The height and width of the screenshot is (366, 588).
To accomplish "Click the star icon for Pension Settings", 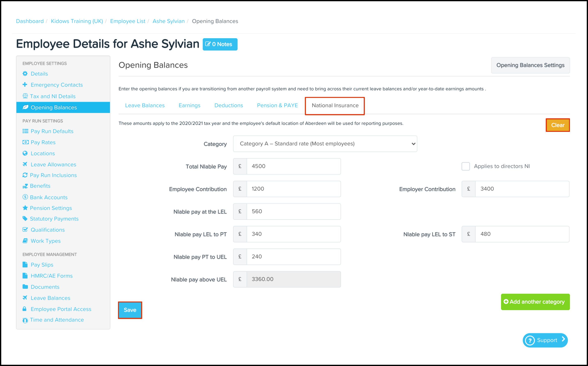I will click(25, 208).
